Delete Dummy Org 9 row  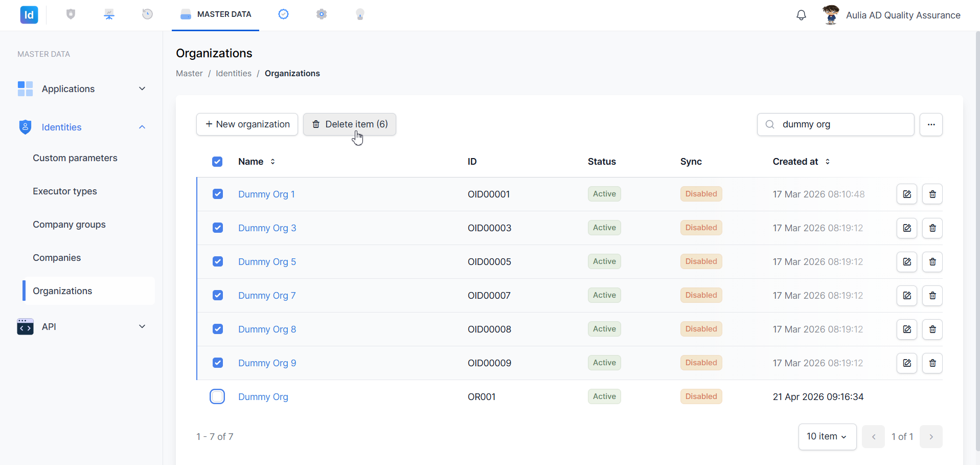(932, 363)
